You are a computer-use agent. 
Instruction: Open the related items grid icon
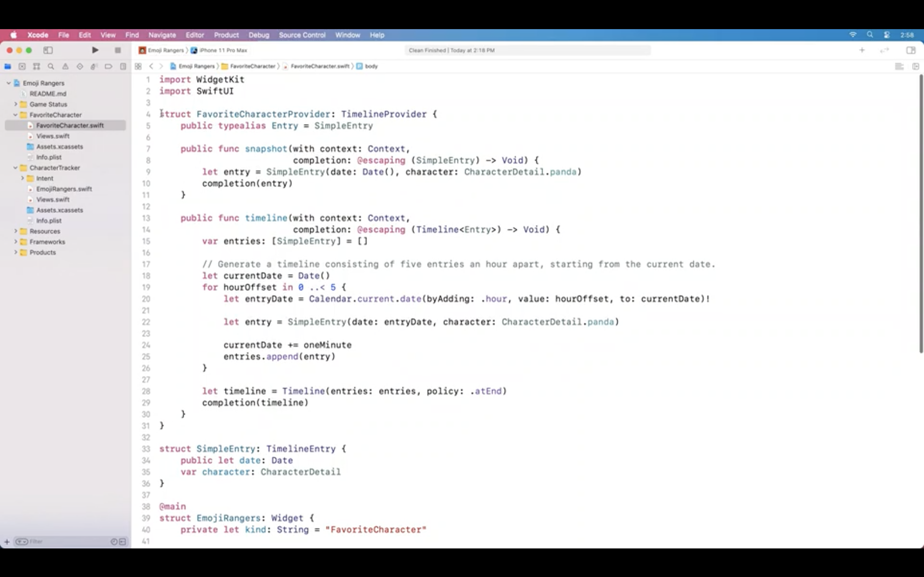click(x=138, y=66)
